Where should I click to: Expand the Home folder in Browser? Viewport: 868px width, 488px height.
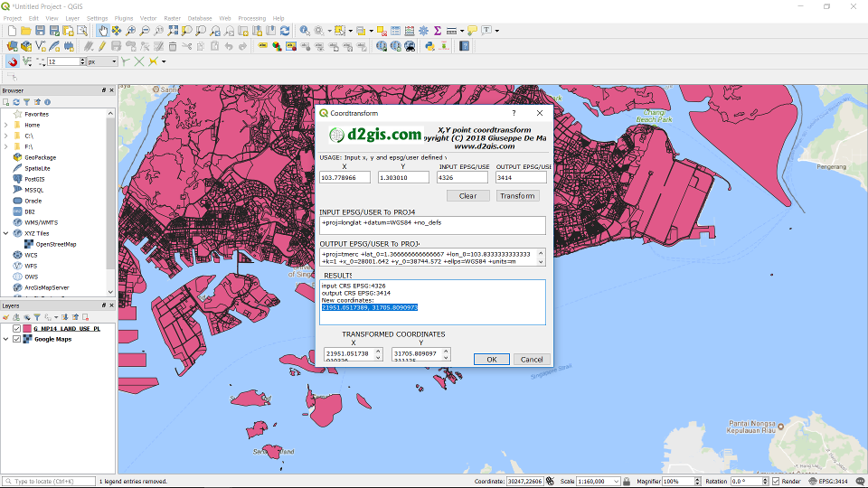coord(6,125)
